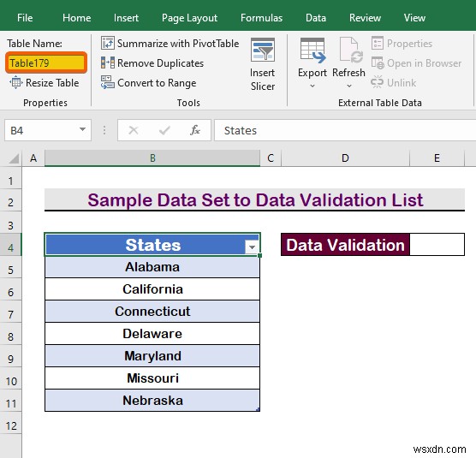The image size is (476, 458).
Task: Select column C header
Action: coord(271,158)
